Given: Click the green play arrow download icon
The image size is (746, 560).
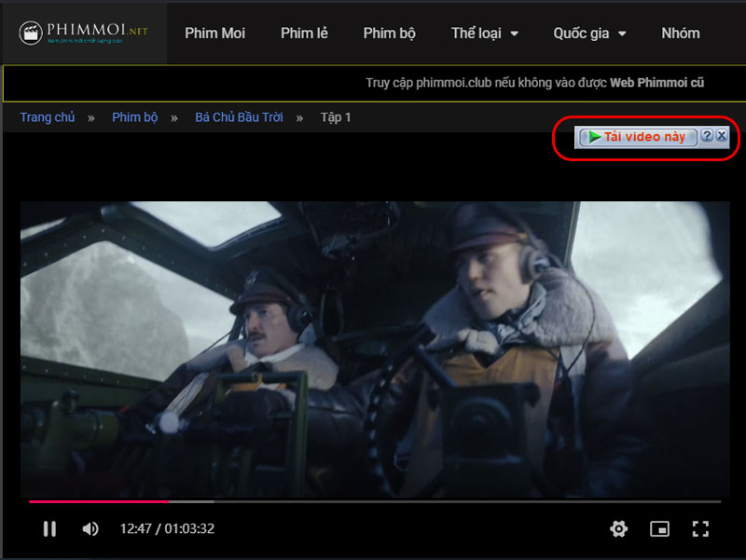Looking at the screenshot, I should pyautogui.click(x=594, y=137).
